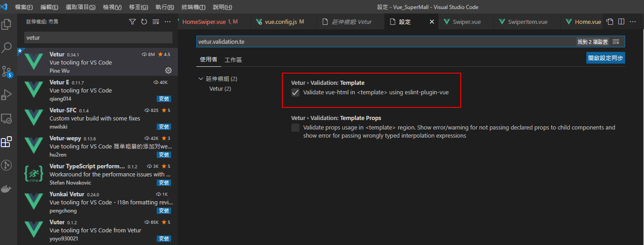The image size is (644, 245).
Task: Switch to Swiper.vue tab
Action: 466,22
